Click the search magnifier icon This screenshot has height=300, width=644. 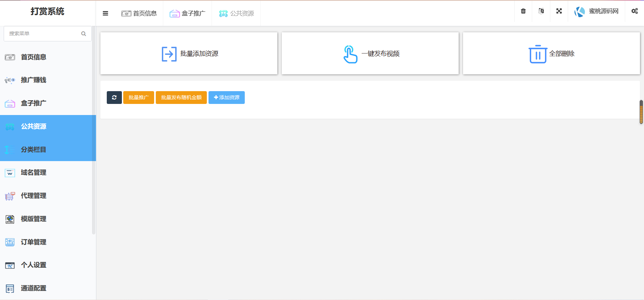click(84, 34)
